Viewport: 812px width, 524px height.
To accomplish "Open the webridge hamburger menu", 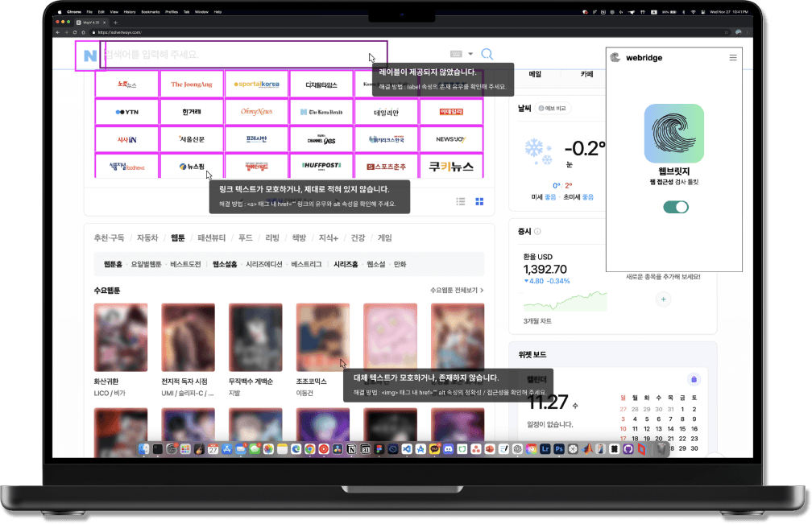I will [x=732, y=58].
